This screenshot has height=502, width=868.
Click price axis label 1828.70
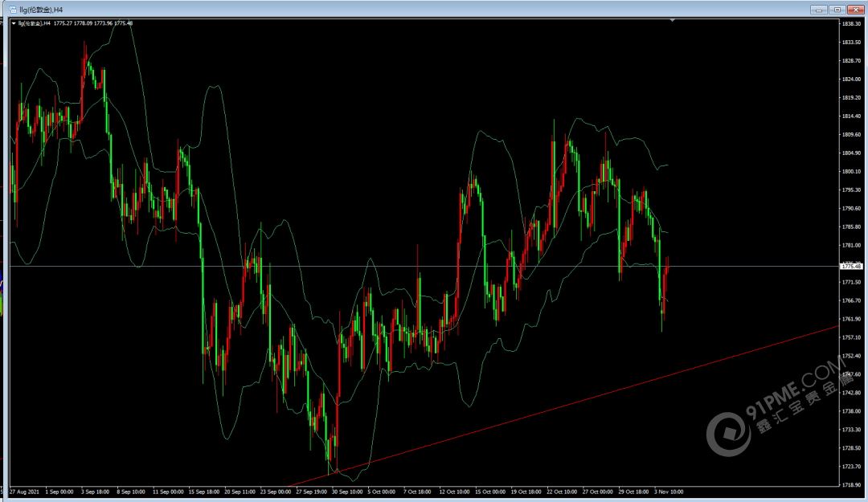pos(851,60)
